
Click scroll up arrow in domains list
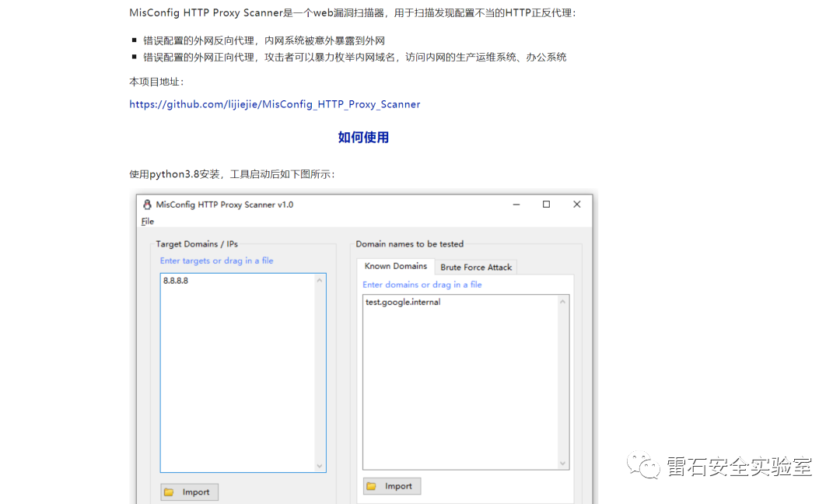(x=562, y=302)
